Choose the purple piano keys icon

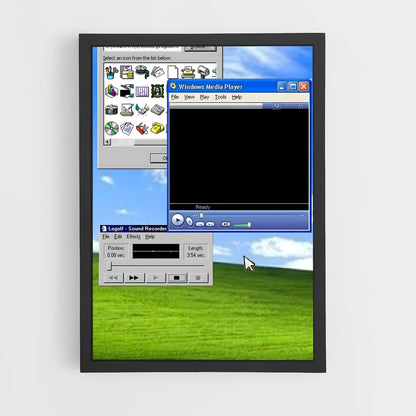142,91
